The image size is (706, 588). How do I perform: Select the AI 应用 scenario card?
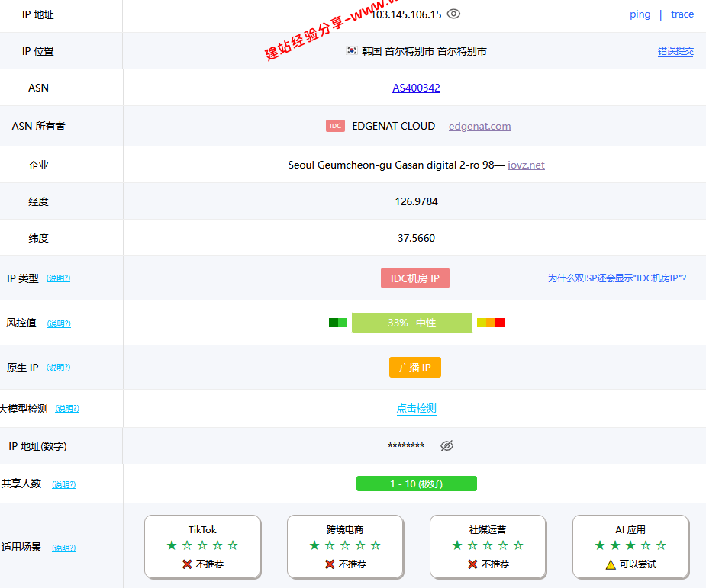point(630,547)
